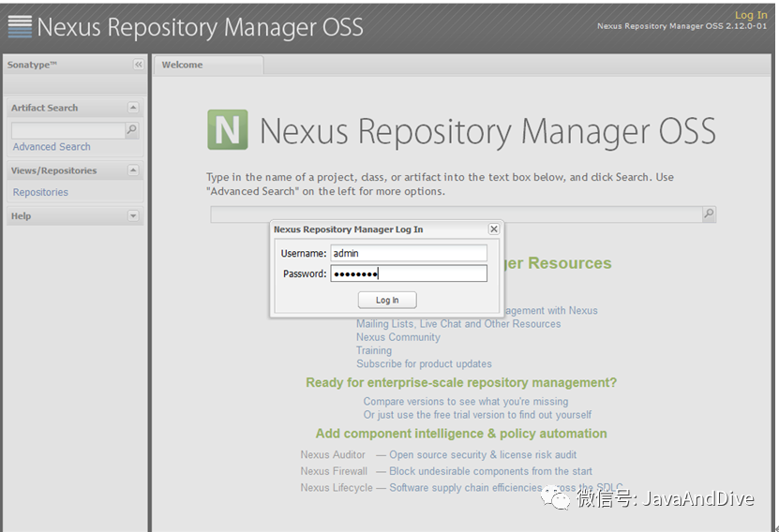Open Software supply chain efficiencies link
779x532 pixels.
point(506,487)
